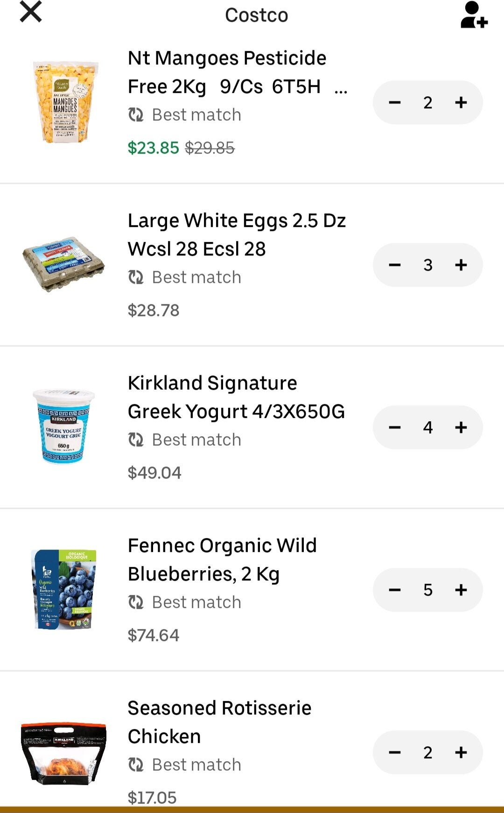Open the Kirkland Signature Greek Yogurt item
Screen dimensions: 504x813
pos(236,397)
